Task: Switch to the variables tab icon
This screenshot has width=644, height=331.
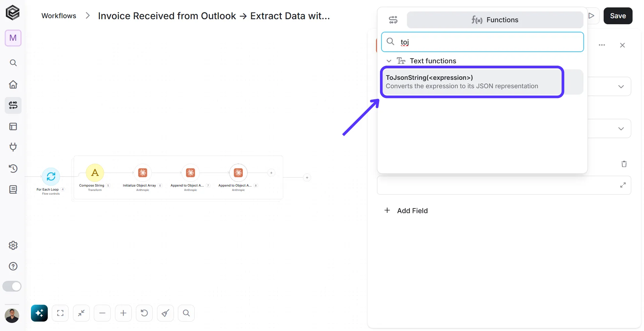Action: (393, 20)
